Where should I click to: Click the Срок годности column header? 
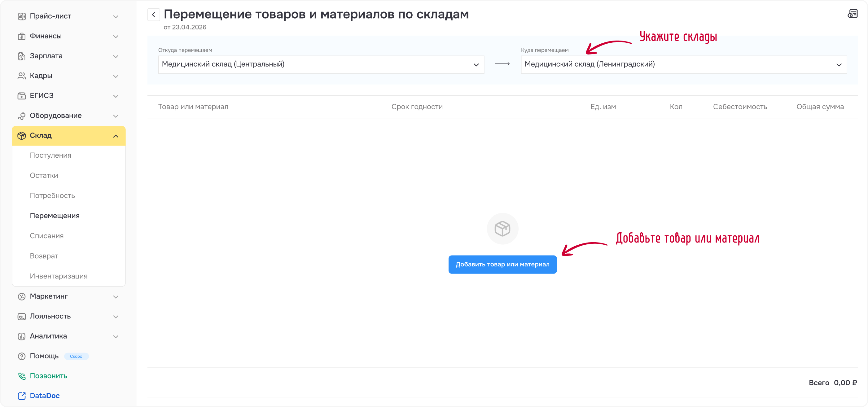pyautogui.click(x=417, y=107)
